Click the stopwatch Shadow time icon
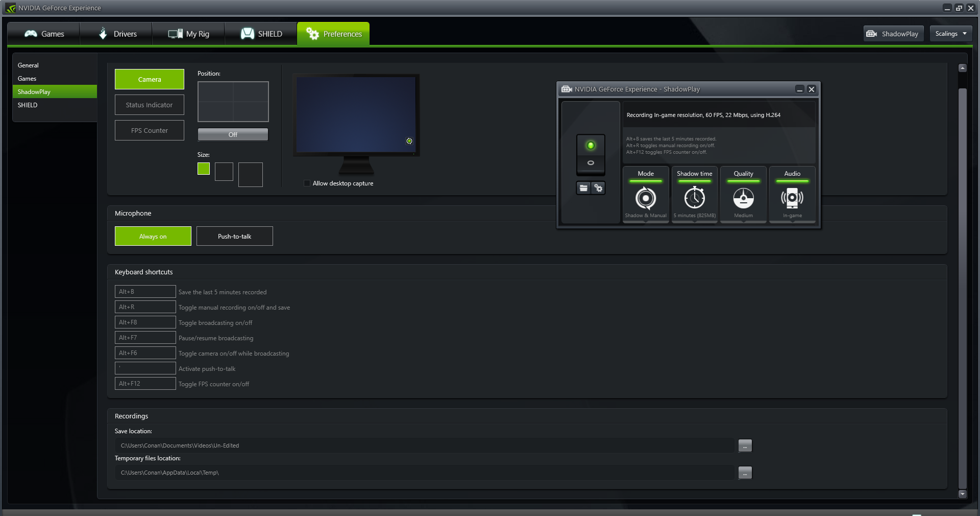Screen dimensions: 980x516 click(695, 197)
